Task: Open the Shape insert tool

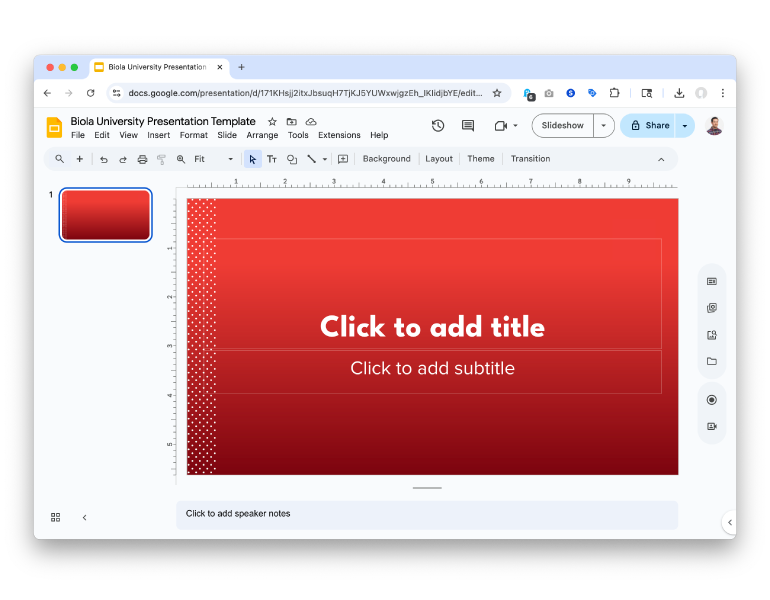Action: coord(292,159)
